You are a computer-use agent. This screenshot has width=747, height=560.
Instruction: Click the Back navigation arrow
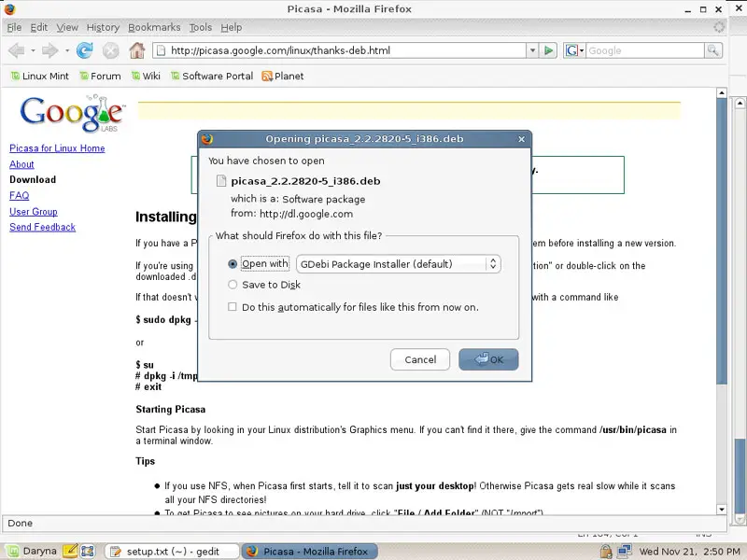17,50
